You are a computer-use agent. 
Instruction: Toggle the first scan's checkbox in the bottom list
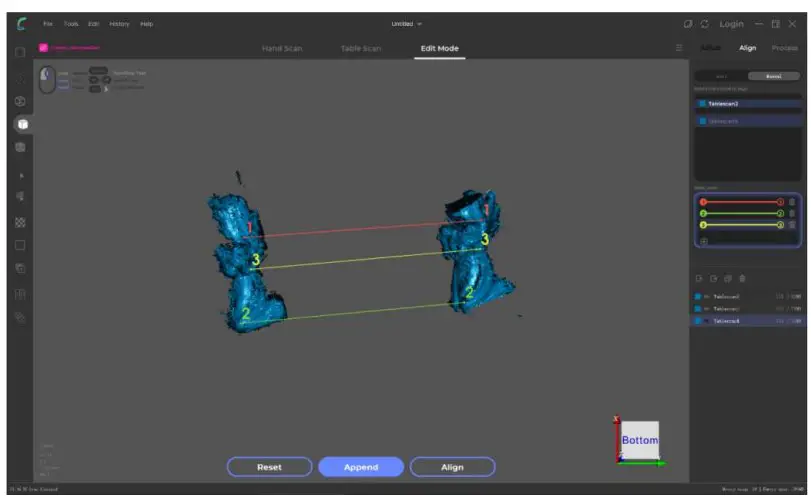point(698,297)
